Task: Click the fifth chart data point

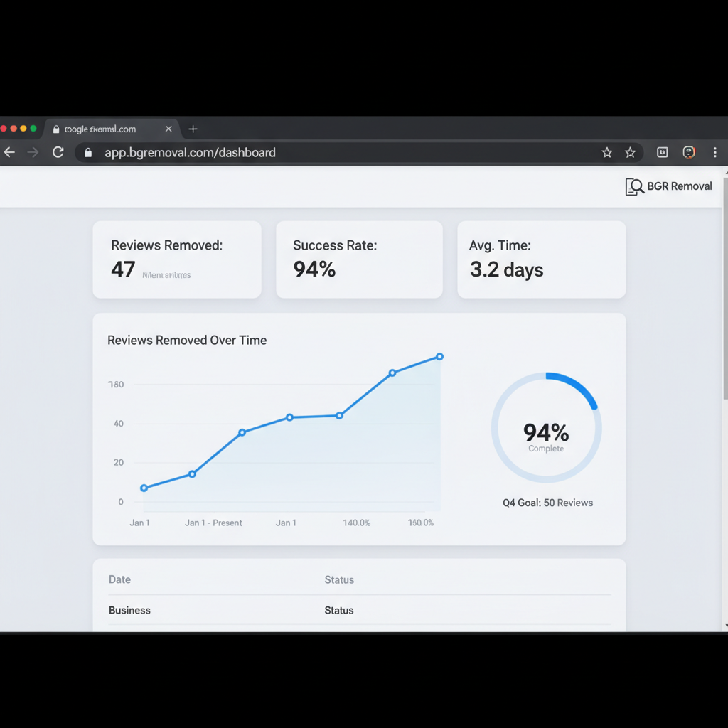Action: (x=339, y=415)
